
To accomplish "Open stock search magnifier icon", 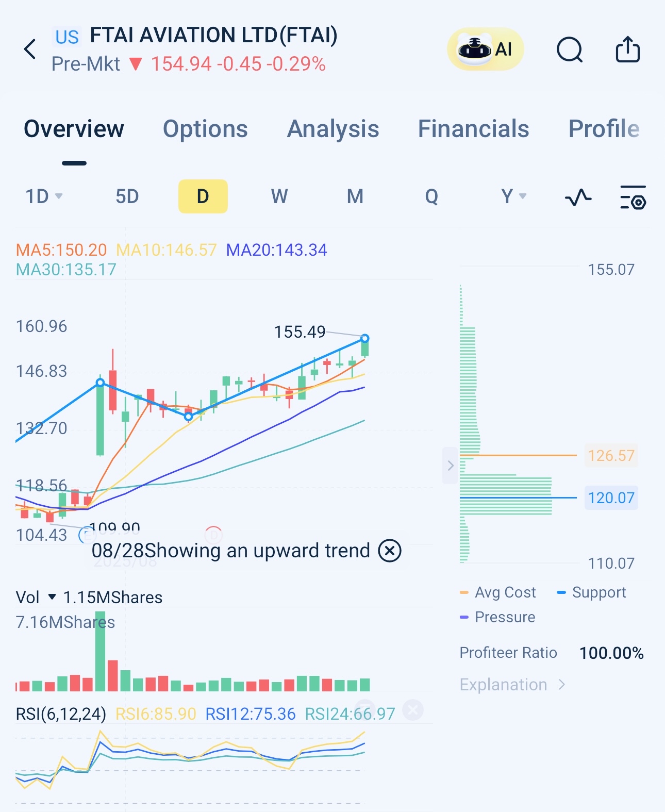I will [x=570, y=50].
